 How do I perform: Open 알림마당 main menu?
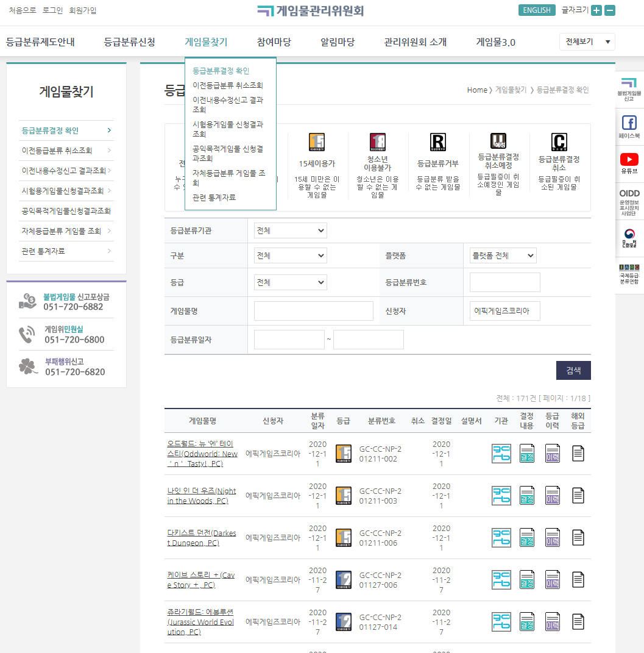tap(338, 42)
